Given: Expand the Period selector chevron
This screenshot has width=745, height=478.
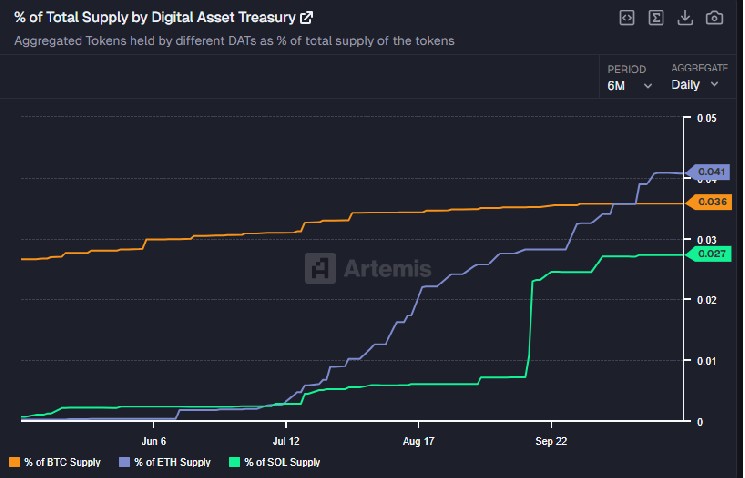Looking at the screenshot, I should point(648,86).
